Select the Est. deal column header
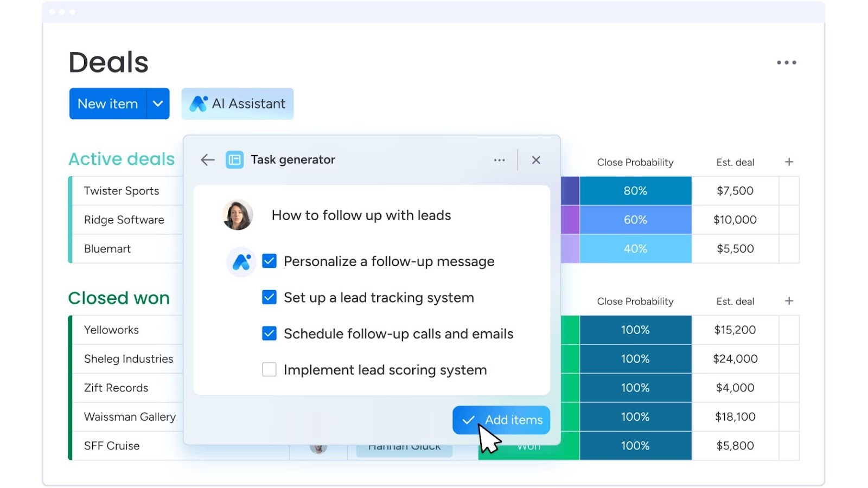The width and height of the screenshot is (868, 488). tap(736, 162)
